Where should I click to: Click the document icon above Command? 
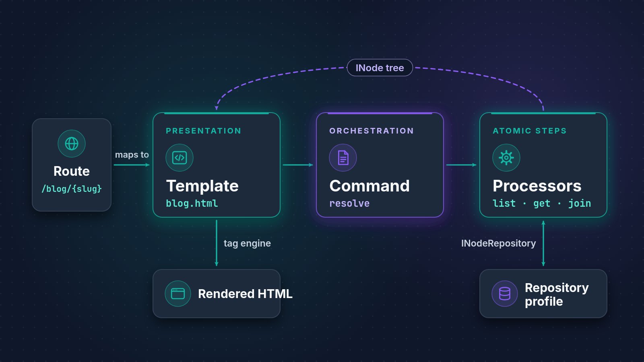pos(343,158)
